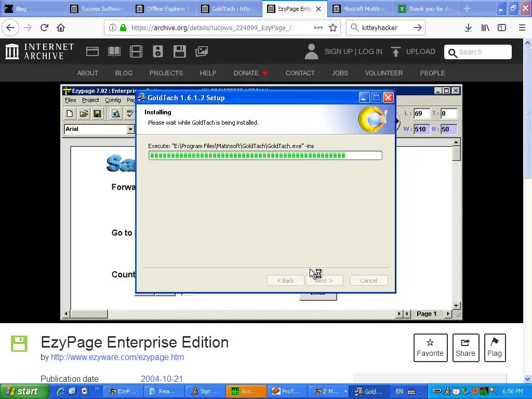Open the Archive software floppy icon
The width and height of the screenshot is (532, 399).
[179, 51]
